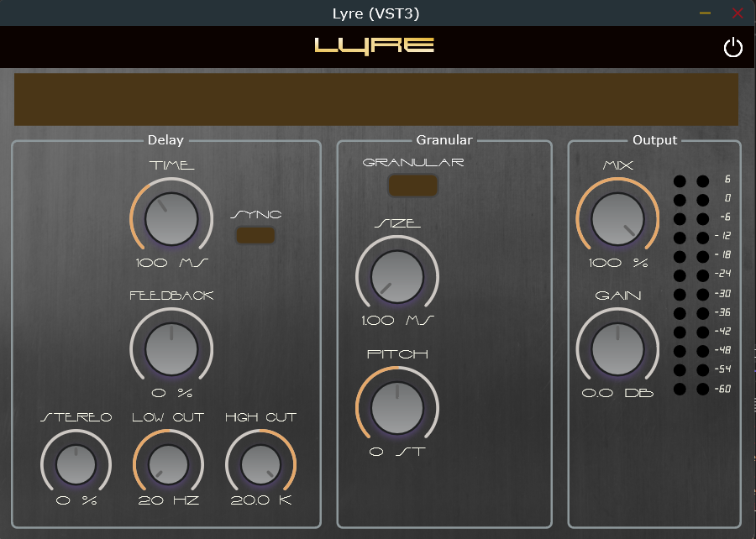Click the 100 ms time value readout
The width and height of the screenshot is (756, 539).
click(x=171, y=263)
